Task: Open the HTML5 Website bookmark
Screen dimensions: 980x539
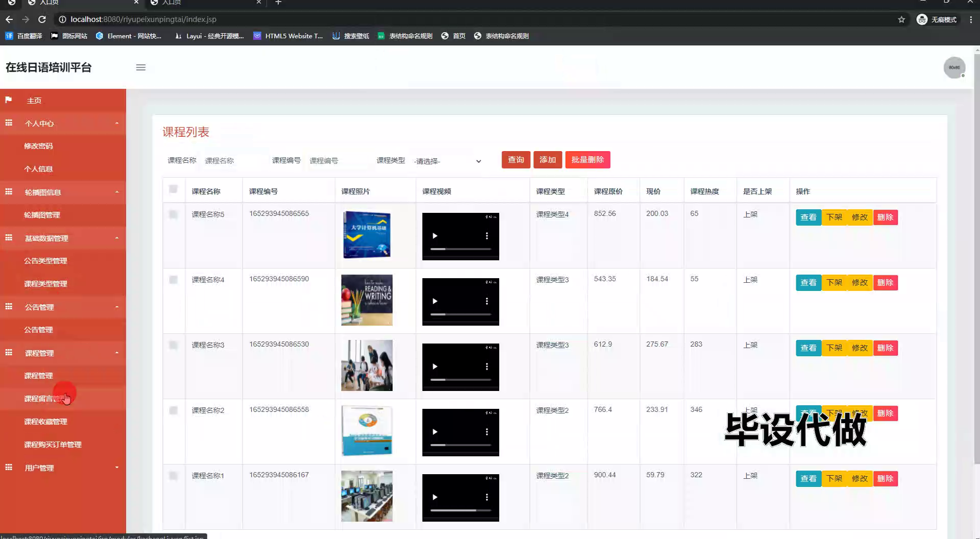Action: tap(288, 36)
